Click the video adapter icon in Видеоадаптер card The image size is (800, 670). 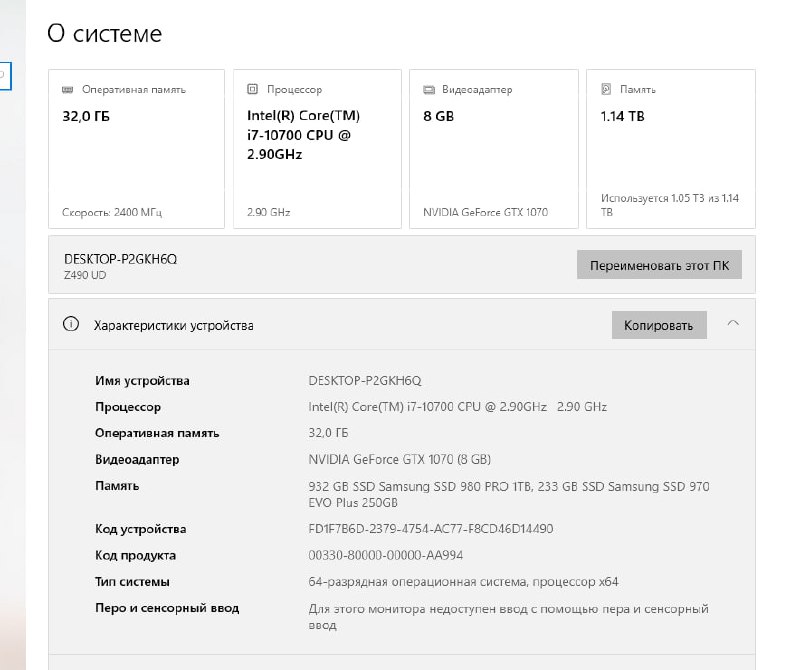[429, 90]
